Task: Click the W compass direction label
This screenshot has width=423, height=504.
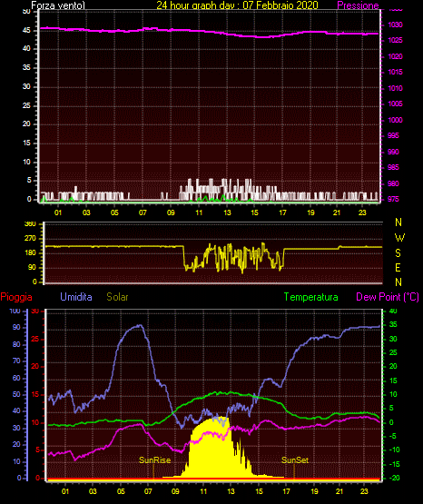Action: click(x=399, y=238)
